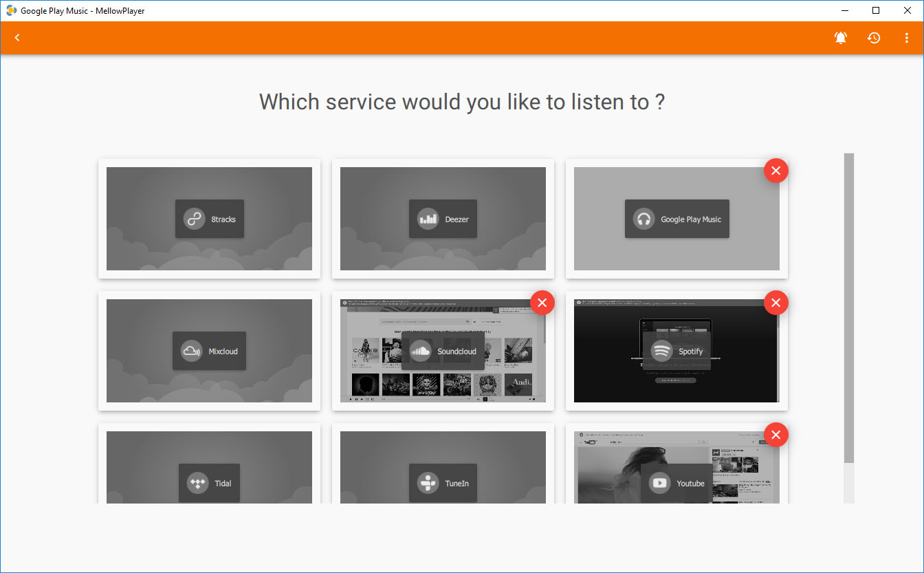Click the Mixcloud cloud icon
Screen dimensions: 924x573
click(191, 351)
